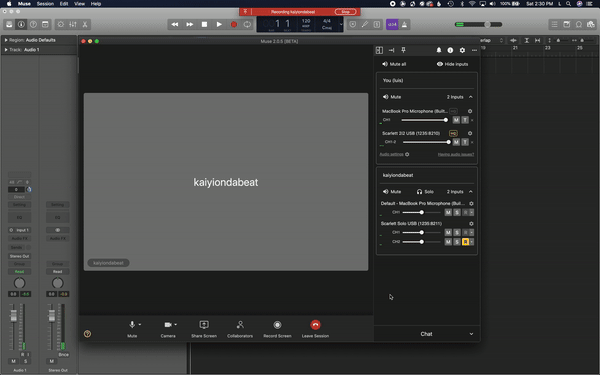The width and height of the screenshot is (600, 375).
Task: Open the Library icon in Logic toolbar
Action: [9, 24]
